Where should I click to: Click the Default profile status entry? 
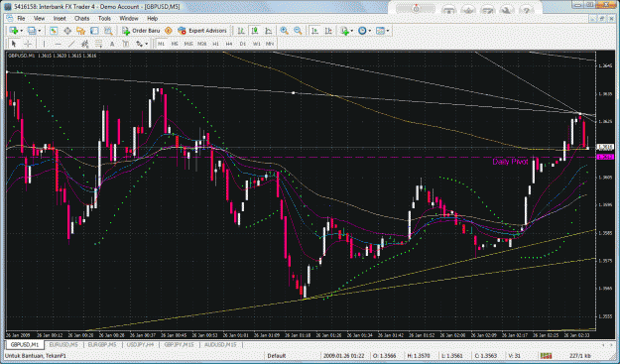[x=276, y=356]
